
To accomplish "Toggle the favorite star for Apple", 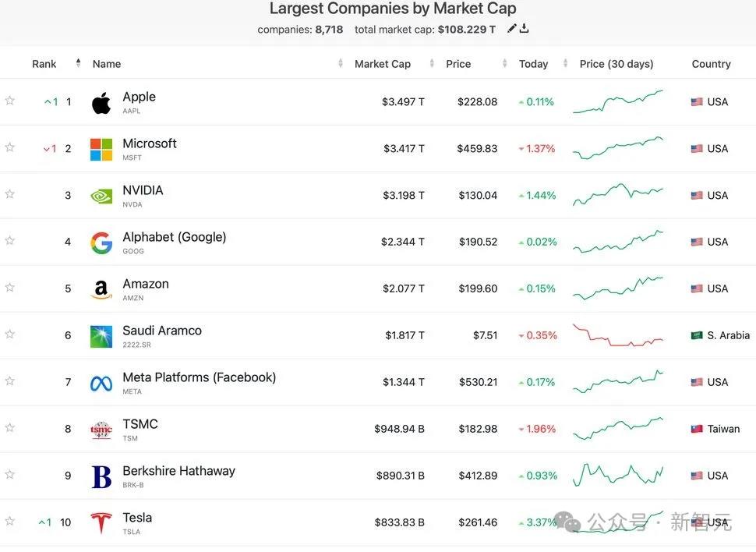I will pos(10,101).
